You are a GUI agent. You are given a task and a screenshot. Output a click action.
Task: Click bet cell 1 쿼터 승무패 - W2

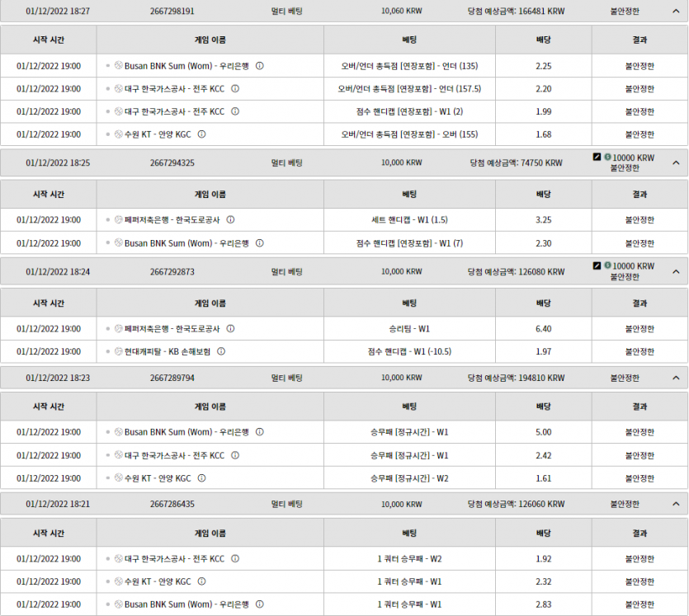(x=409, y=558)
